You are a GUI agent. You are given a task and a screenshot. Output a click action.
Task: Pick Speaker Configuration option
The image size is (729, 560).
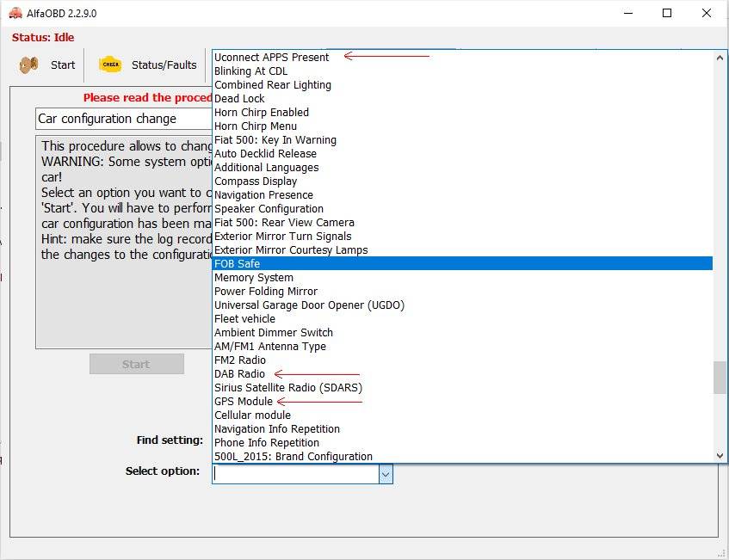(462, 209)
